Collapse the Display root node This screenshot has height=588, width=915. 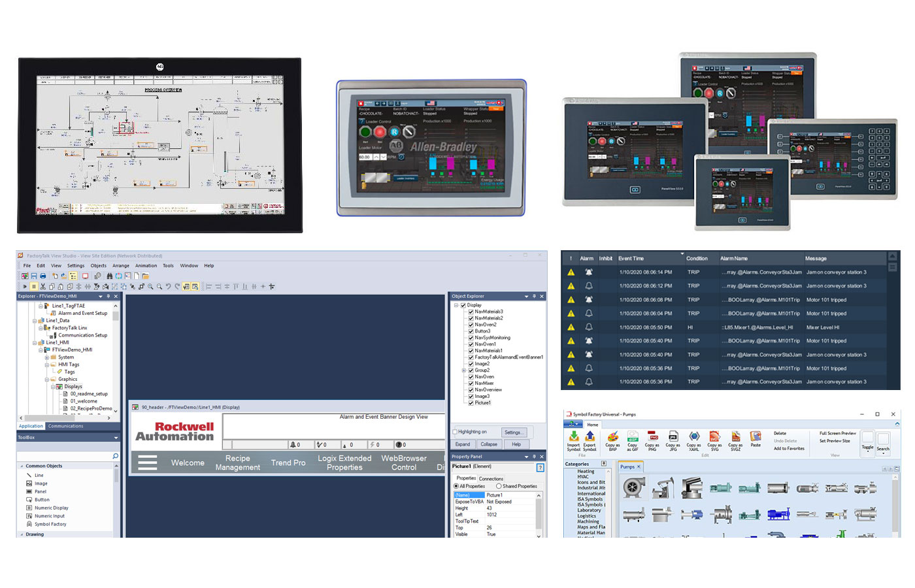coord(456,305)
